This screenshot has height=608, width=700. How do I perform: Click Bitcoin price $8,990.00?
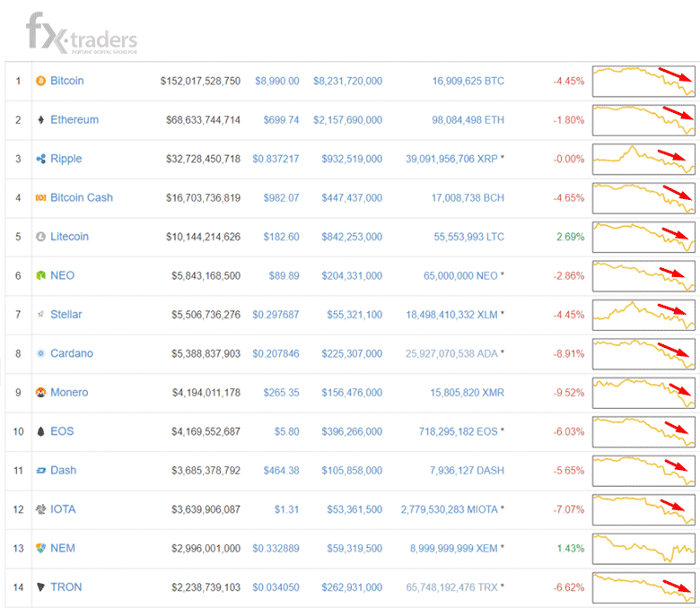(277, 81)
